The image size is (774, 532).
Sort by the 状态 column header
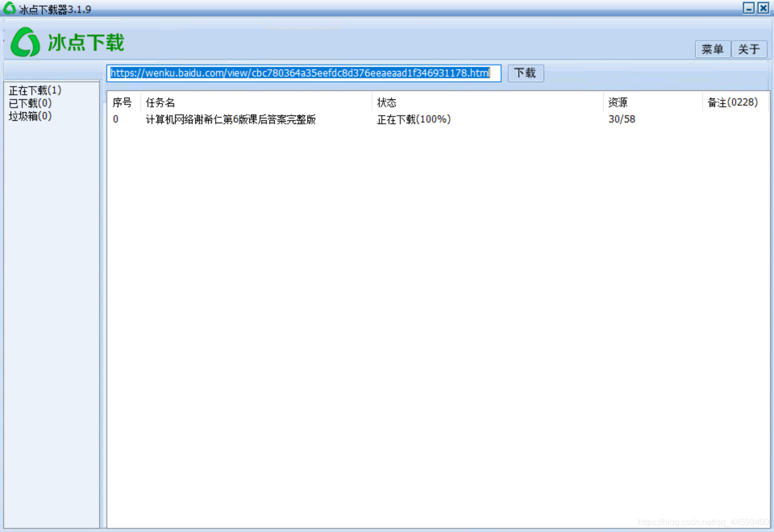point(487,102)
